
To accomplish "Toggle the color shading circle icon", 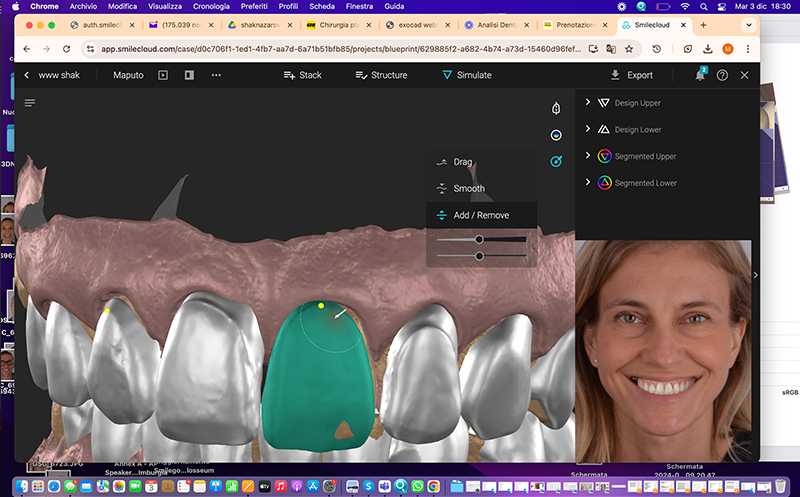I will (x=556, y=135).
